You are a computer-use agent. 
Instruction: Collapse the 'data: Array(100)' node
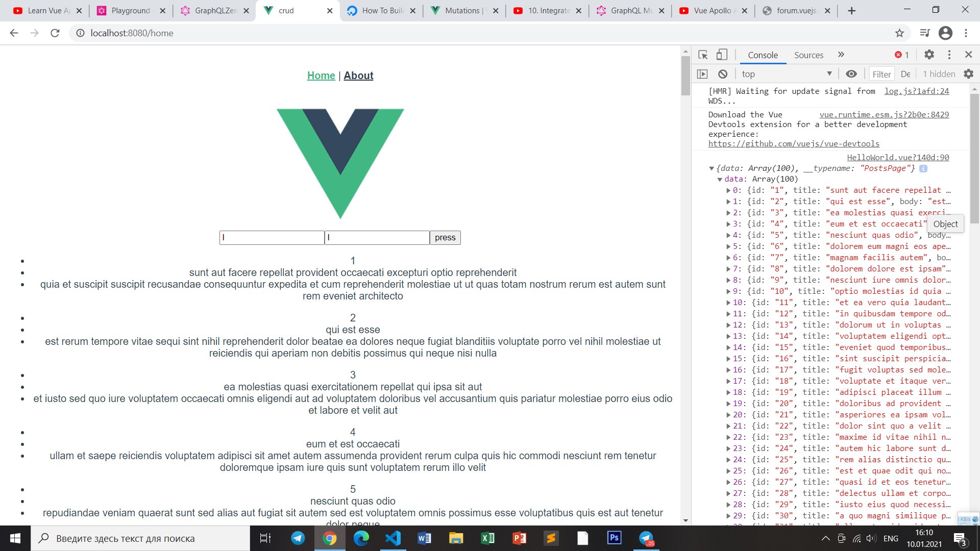(x=720, y=180)
